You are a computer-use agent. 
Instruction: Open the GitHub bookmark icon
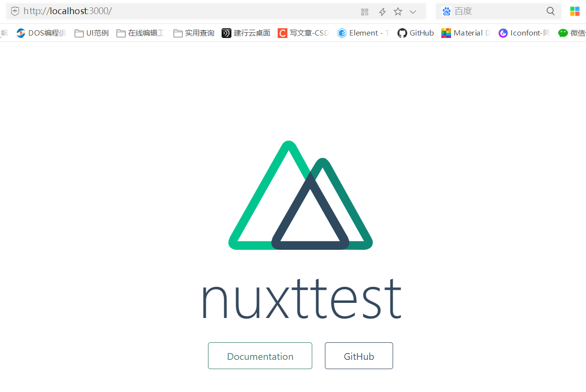coord(402,33)
